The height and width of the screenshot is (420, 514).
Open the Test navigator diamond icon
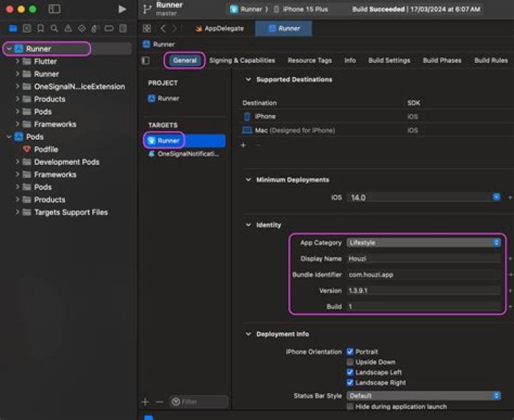81,29
